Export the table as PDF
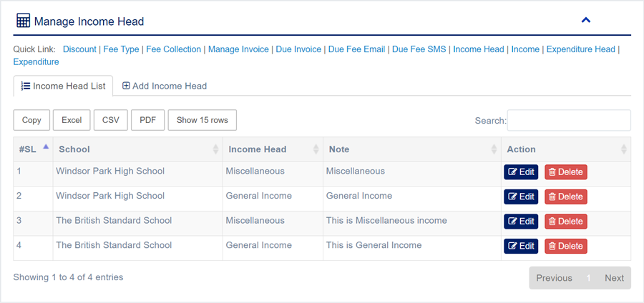Image resolution: width=644 pixels, height=303 pixels. tap(147, 120)
